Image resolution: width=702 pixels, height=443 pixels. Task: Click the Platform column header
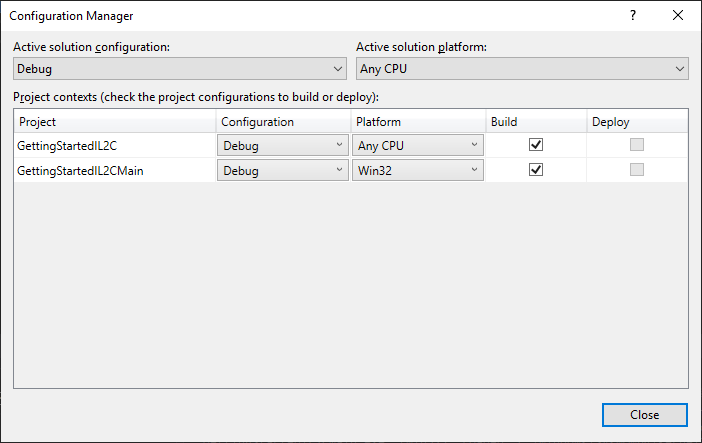tap(417, 122)
